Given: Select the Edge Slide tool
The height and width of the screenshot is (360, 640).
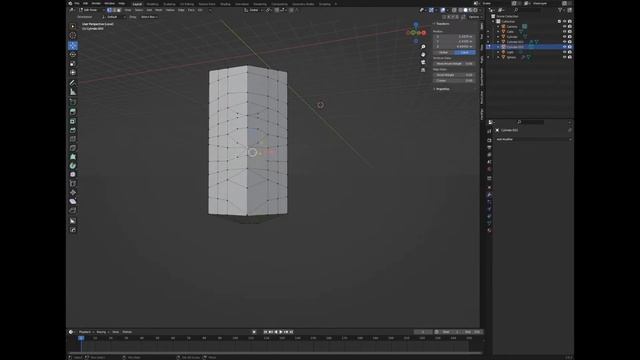Looking at the screenshot, I should click(73, 184).
